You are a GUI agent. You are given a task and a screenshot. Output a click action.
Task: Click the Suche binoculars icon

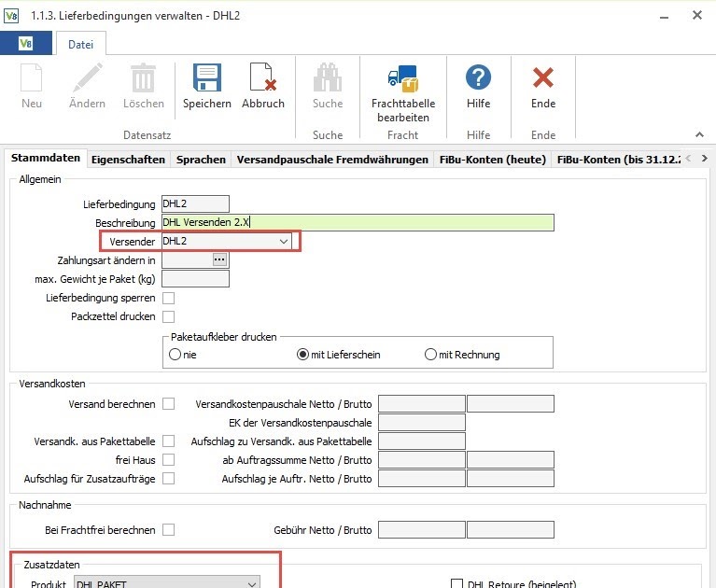click(x=328, y=77)
